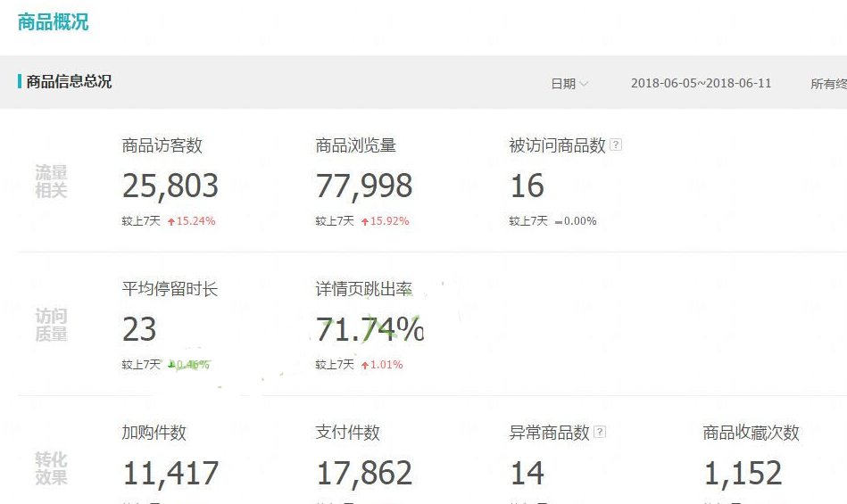The width and height of the screenshot is (847, 504).
Task: Click the red up arrow next to 1.01%
Action: tap(365, 365)
